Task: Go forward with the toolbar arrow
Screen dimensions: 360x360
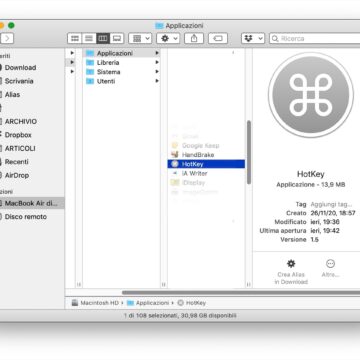Action: pos(7,38)
